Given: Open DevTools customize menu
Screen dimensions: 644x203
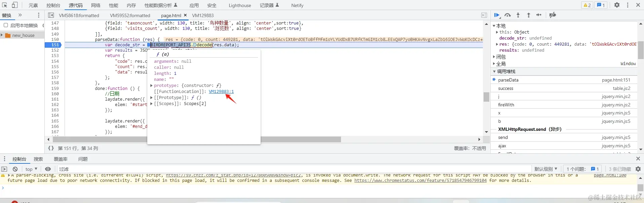Looking at the screenshot, I should [x=628, y=5].
